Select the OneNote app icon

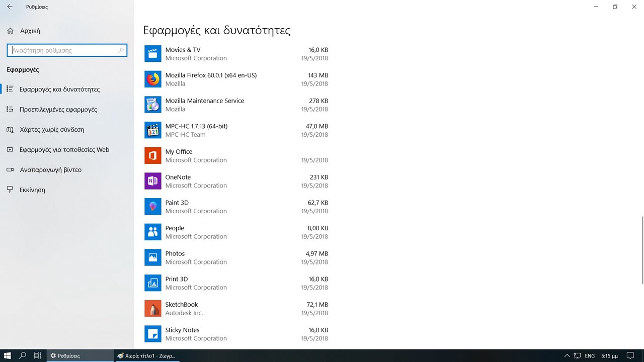153,181
